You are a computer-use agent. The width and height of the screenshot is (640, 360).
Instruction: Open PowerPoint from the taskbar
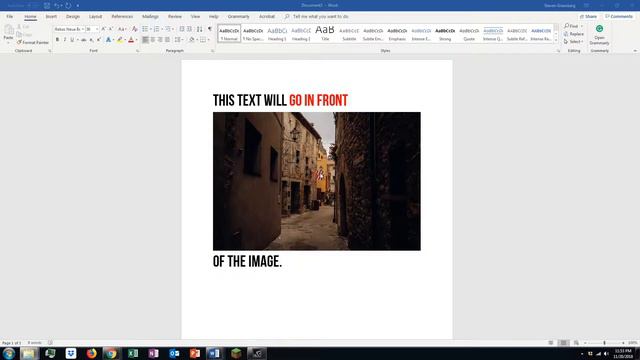coord(195,353)
